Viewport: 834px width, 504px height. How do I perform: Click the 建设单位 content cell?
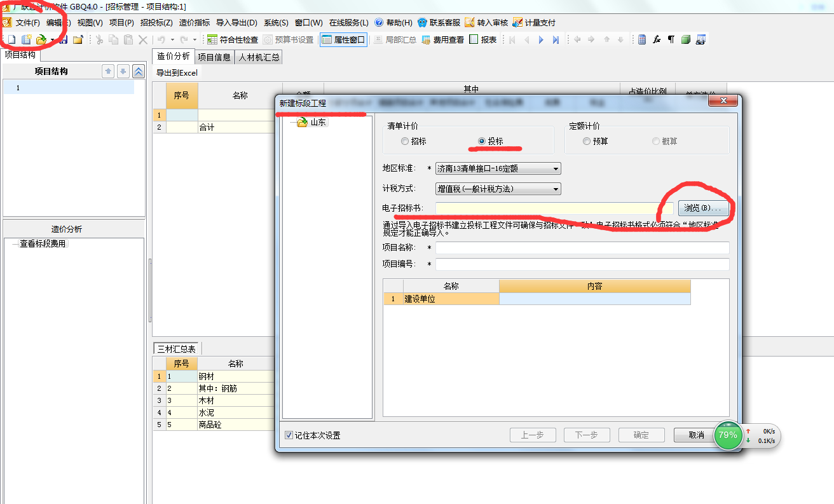pos(595,299)
